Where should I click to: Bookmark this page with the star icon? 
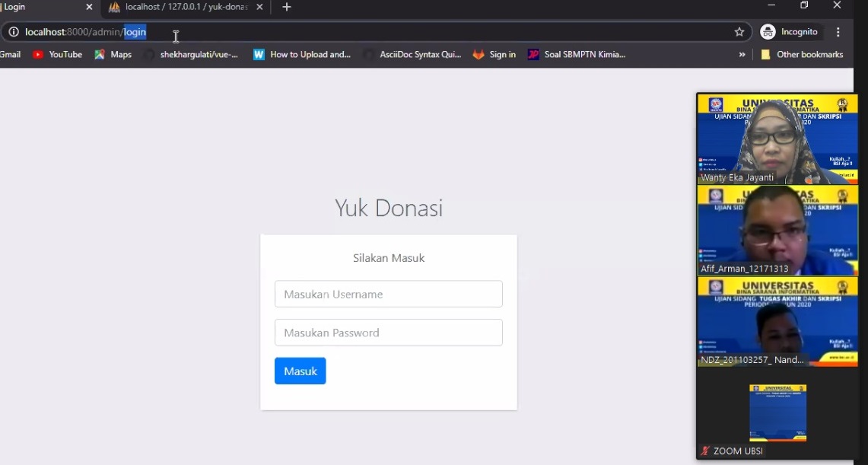pyautogui.click(x=739, y=32)
